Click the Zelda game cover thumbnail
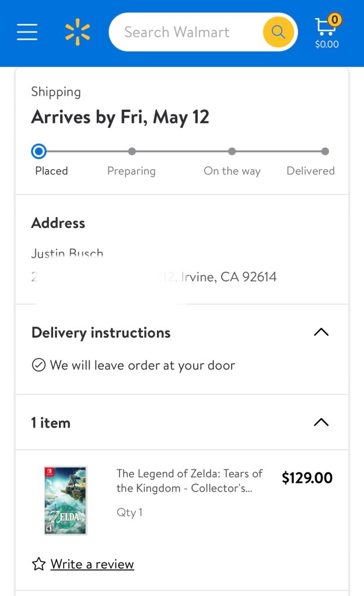 pyautogui.click(x=65, y=500)
